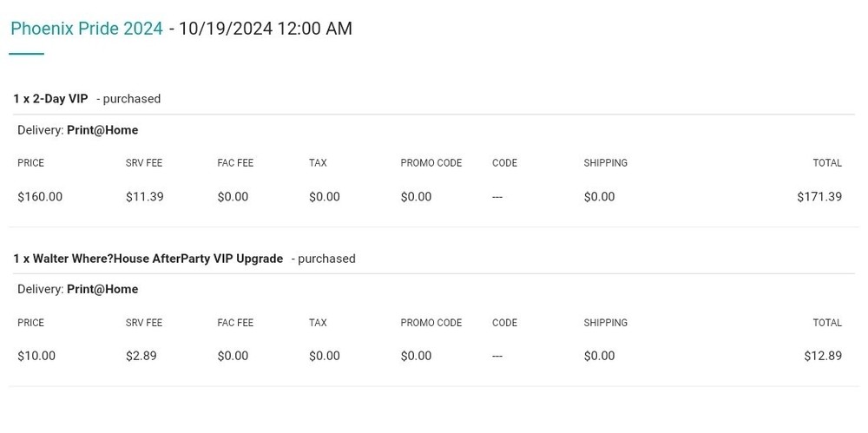
Task: Click Print@Home delivery under AfterParty VIP Upgrade
Action: (102, 289)
